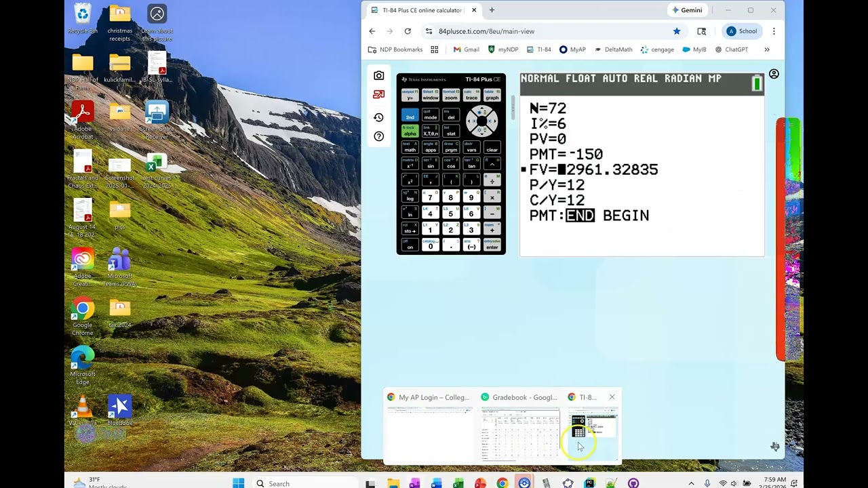Select the Adobe Acrobat desktop icon

point(83,121)
